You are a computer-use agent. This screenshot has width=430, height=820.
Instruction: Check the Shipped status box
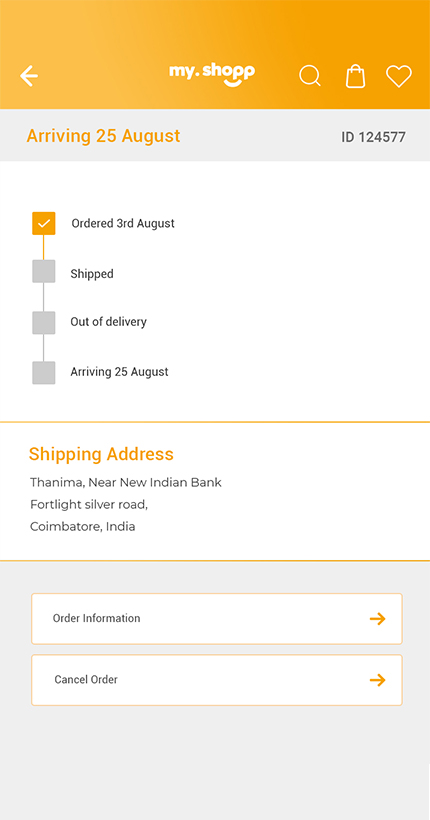[44, 271]
